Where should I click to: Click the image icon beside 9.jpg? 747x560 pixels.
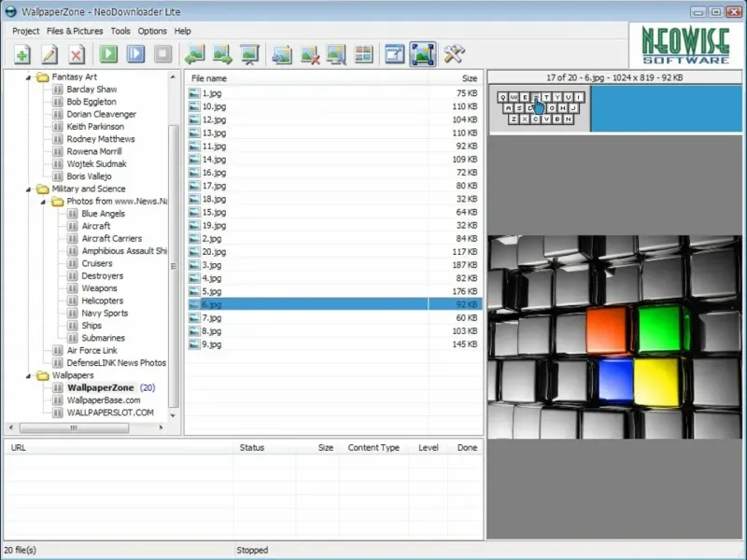[x=194, y=344]
